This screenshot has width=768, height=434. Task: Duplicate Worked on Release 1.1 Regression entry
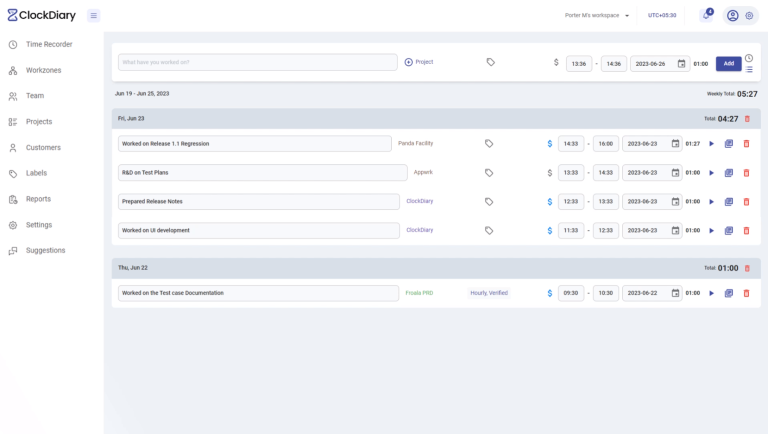click(x=729, y=144)
